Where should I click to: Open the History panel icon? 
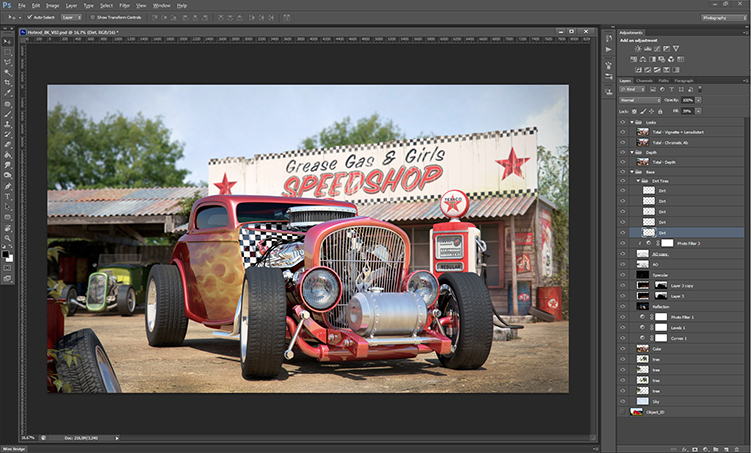click(609, 38)
